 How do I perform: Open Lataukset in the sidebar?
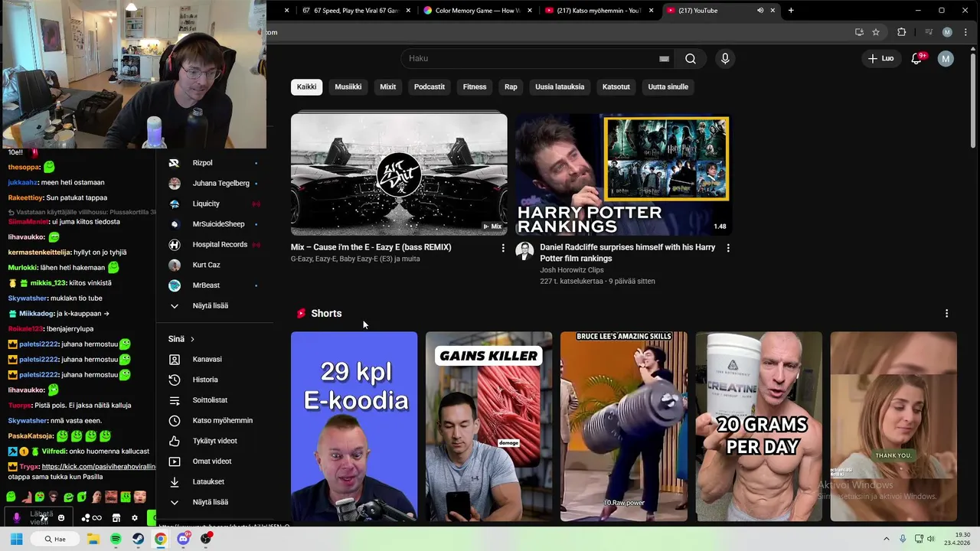207,482
